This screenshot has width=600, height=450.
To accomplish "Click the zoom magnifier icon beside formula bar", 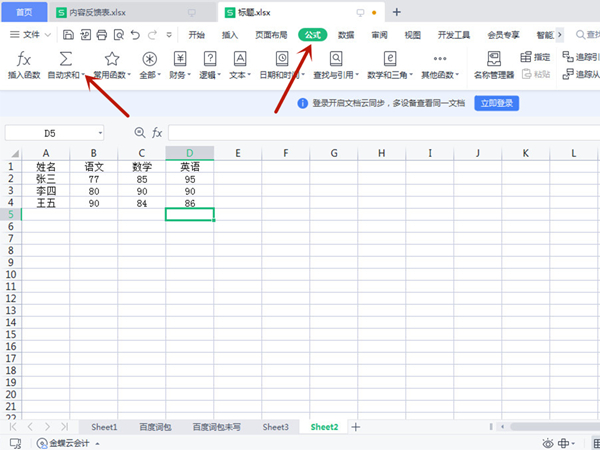I will pos(140,133).
